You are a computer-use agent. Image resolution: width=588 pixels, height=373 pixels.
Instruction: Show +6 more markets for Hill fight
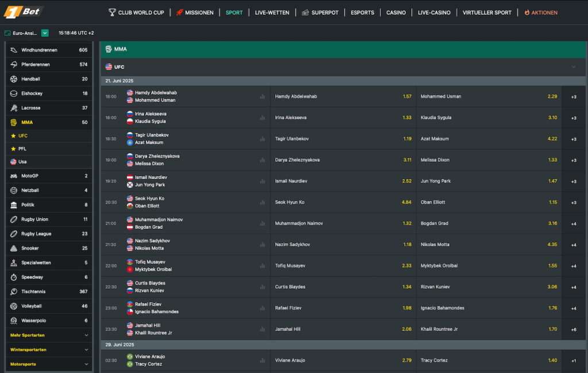point(574,329)
